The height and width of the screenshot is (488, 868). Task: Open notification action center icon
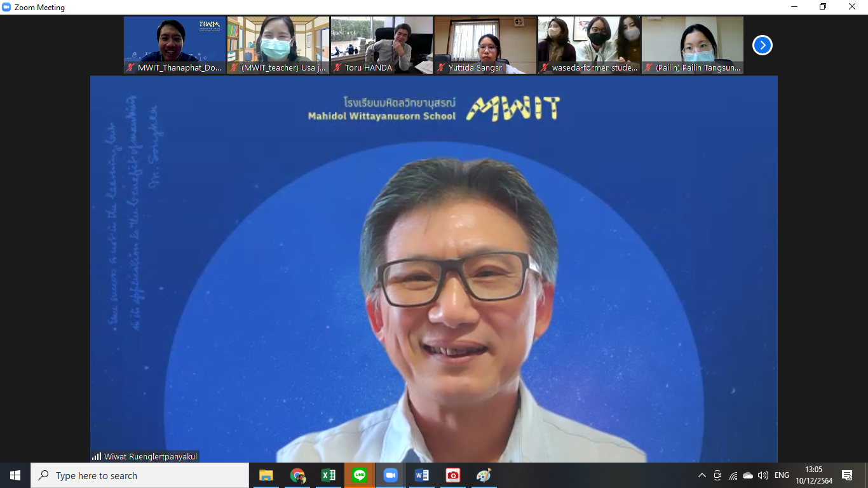847,475
